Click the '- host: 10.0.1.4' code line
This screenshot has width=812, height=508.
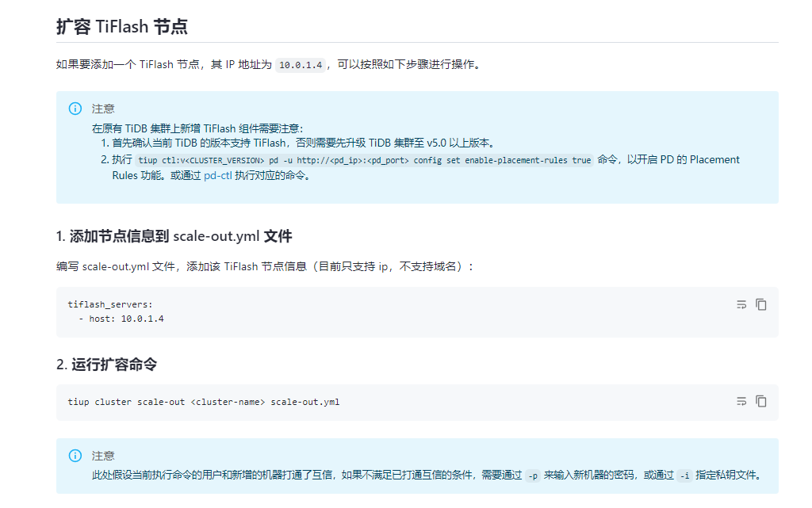pyautogui.click(x=121, y=319)
